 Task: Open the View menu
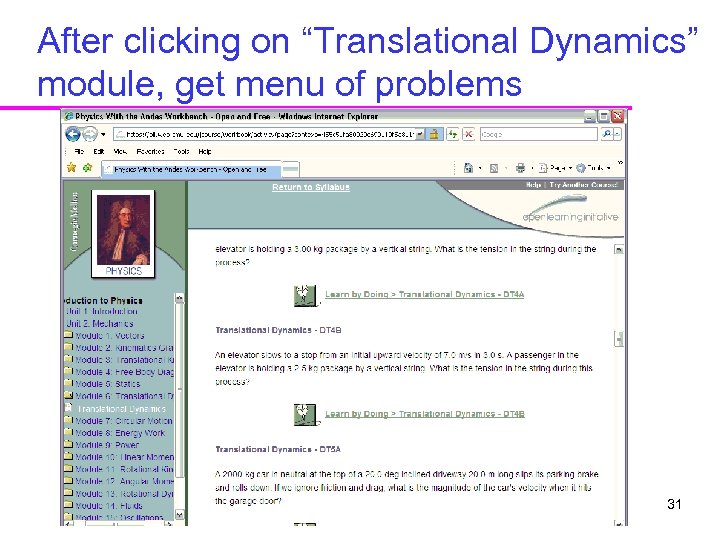(120, 152)
